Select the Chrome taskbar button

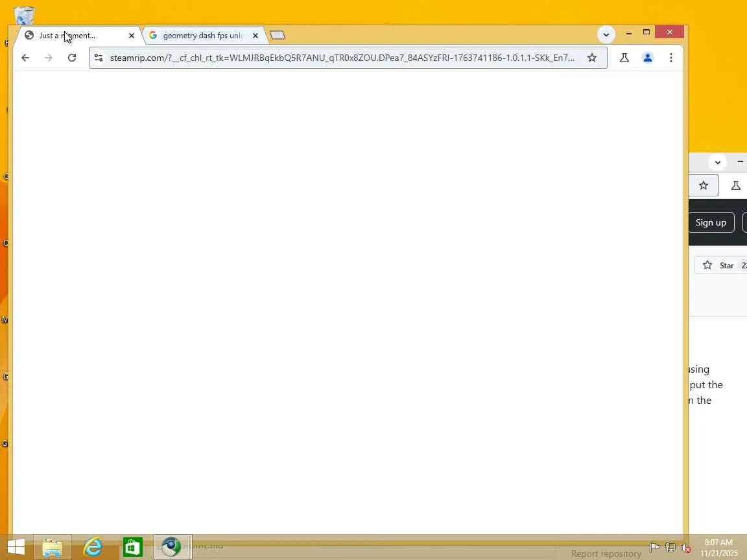(172, 547)
